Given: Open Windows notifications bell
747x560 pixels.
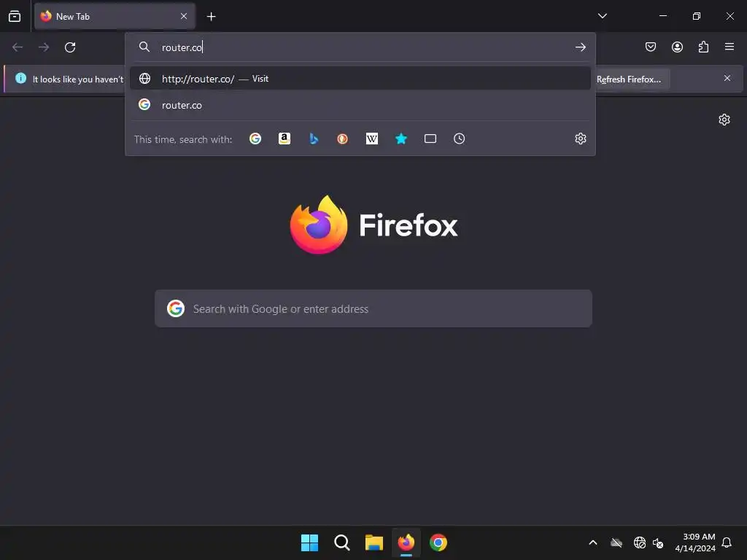Looking at the screenshot, I should coord(727,542).
